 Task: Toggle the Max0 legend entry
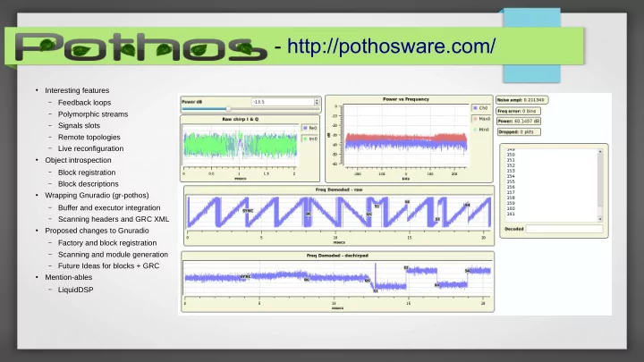(481, 119)
